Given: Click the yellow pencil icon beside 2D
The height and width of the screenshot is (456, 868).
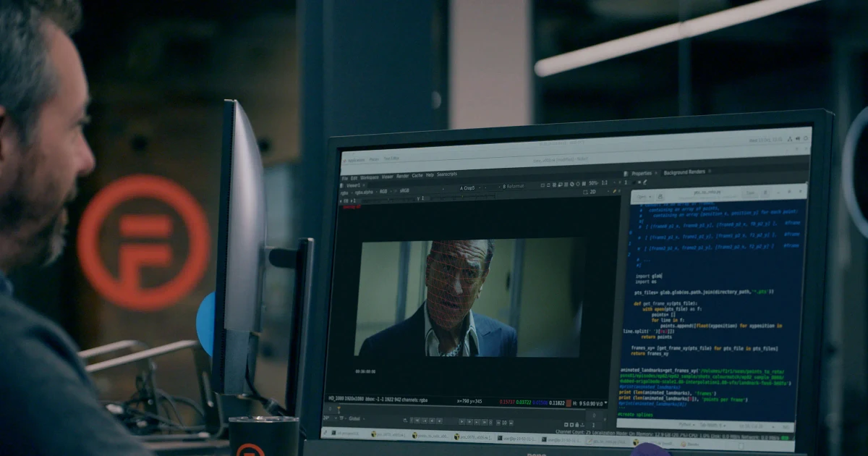Looking at the screenshot, I should (616, 191).
